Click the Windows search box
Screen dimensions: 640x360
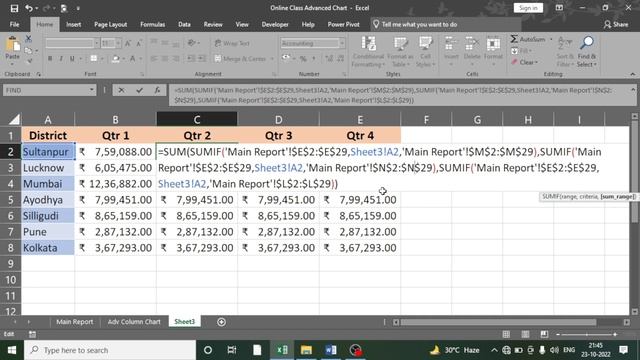(x=110, y=350)
